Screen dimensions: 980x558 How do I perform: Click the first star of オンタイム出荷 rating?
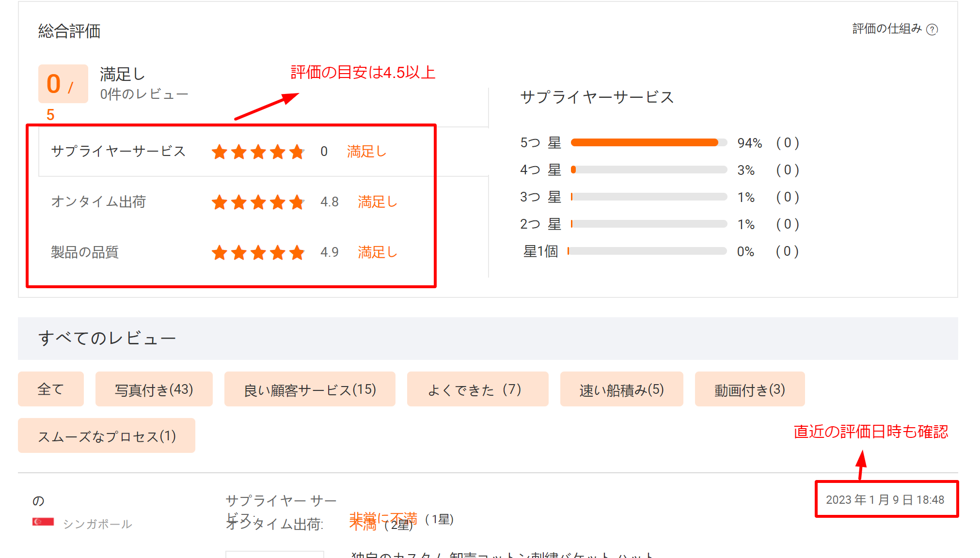tap(219, 202)
